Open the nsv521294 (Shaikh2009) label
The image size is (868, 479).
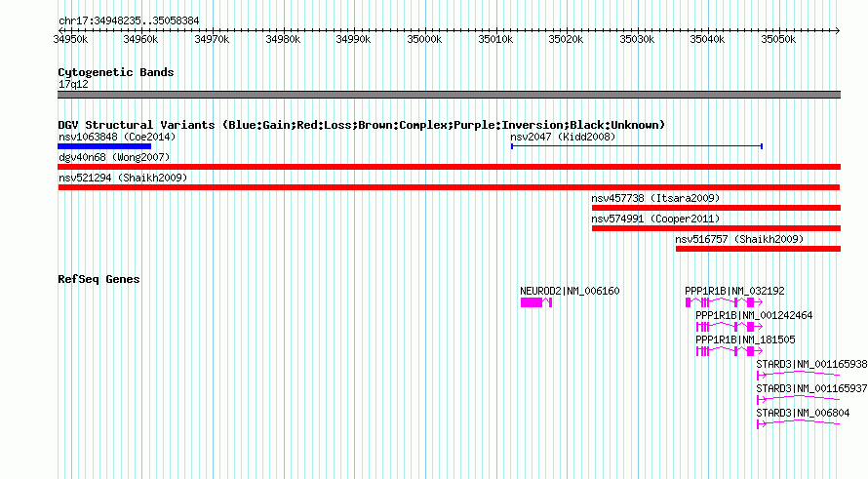[x=123, y=178]
